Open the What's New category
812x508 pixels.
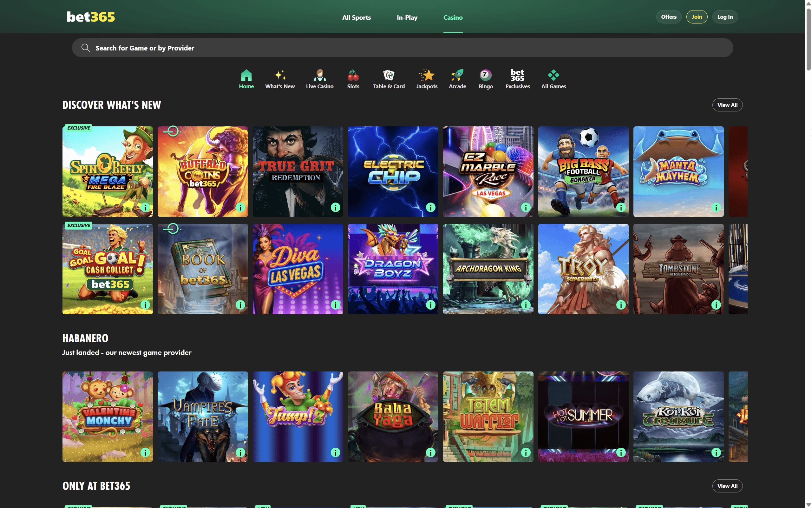click(x=280, y=79)
